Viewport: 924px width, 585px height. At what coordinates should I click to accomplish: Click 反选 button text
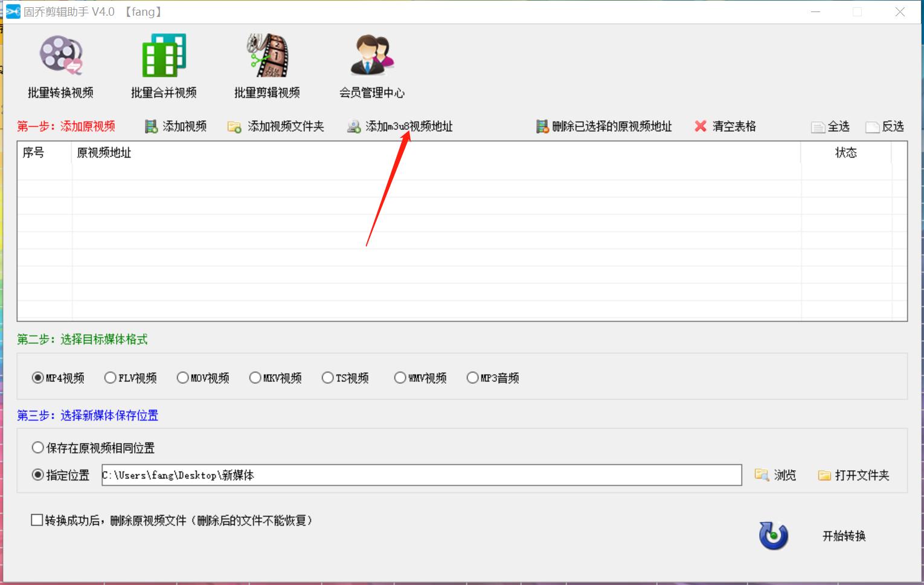click(x=893, y=126)
